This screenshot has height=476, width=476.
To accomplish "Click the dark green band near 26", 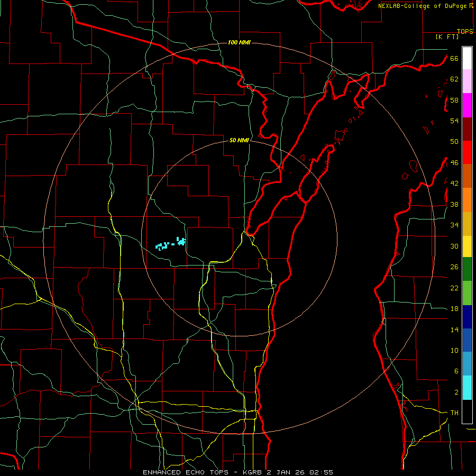I will [467, 269].
